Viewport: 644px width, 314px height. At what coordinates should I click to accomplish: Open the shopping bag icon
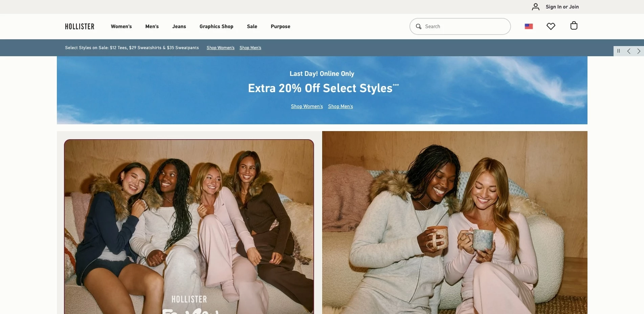[x=574, y=26]
